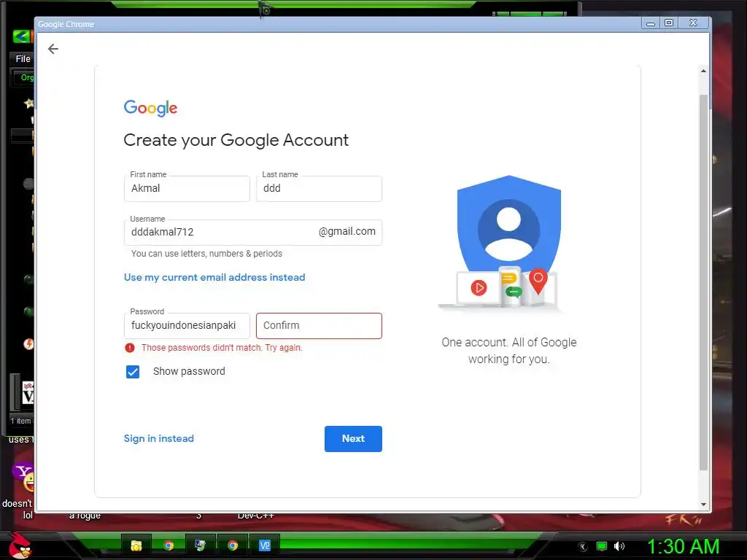Image resolution: width=747 pixels, height=560 pixels.
Task: Focus the Username field dddakmal712
Action: tap(253, 233)
